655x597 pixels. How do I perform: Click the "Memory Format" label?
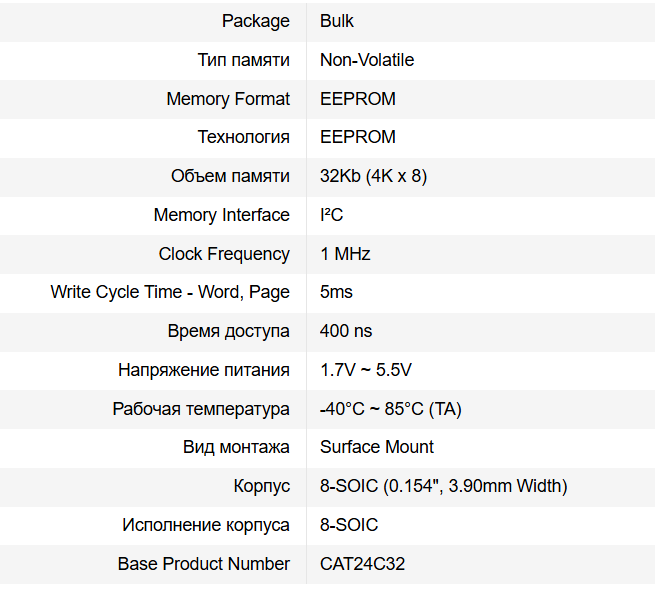pos(228,99)
